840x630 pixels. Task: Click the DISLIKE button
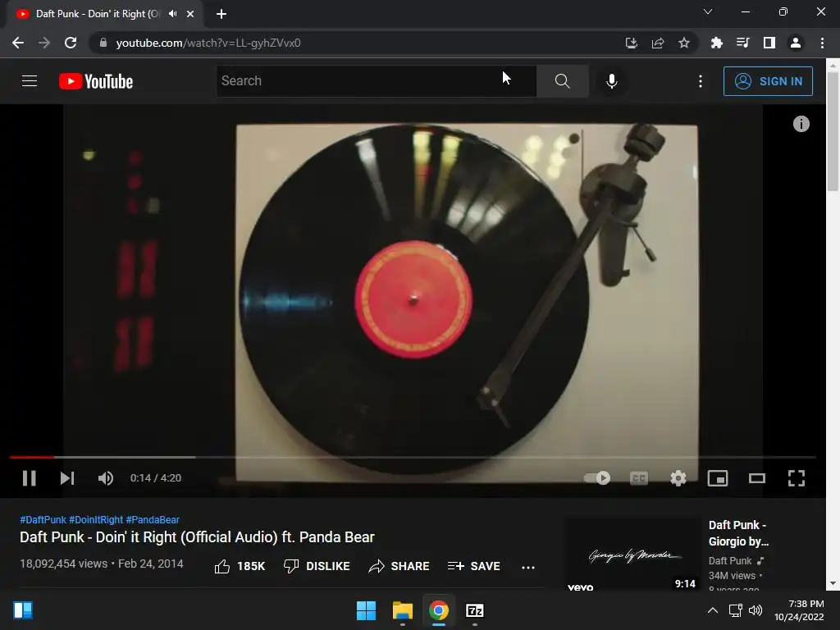[x=317, y=566]
